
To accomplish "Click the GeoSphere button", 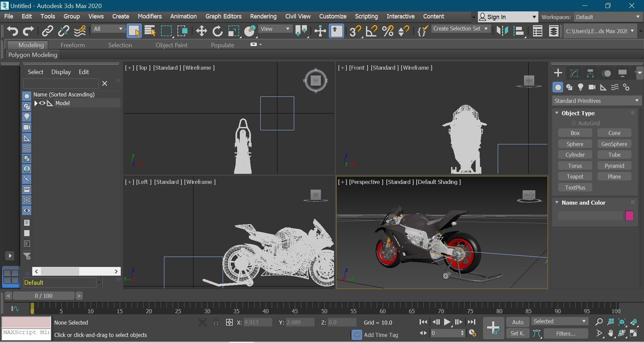I will pos(614,144).
